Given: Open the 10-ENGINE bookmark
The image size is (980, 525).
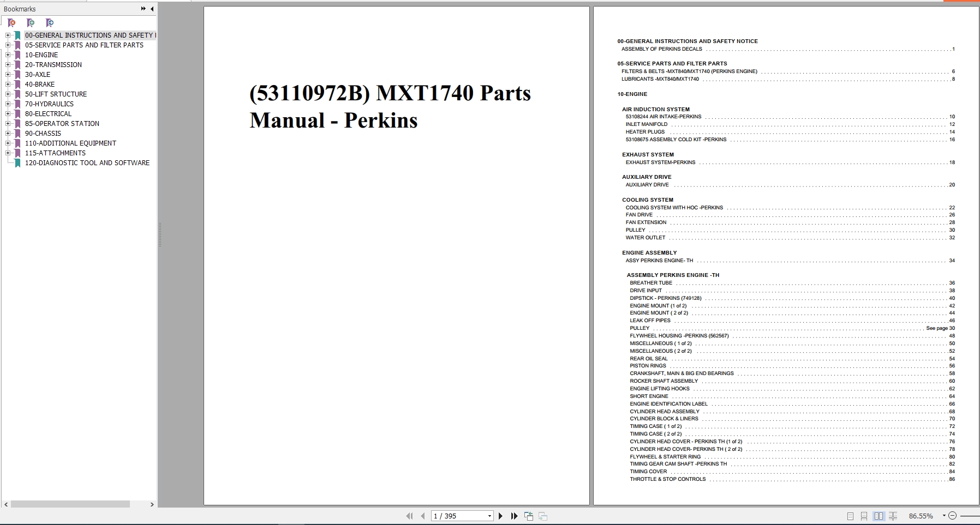Looking at the screenshot, I should 41,55.
